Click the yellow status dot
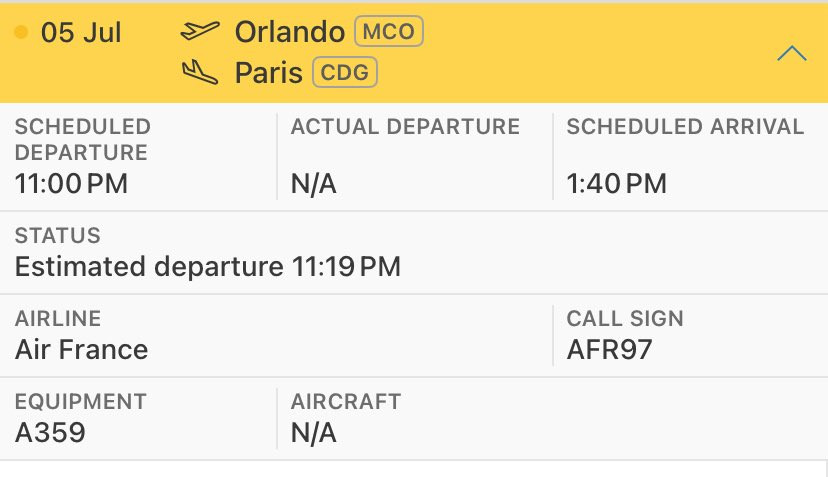Screen dimensions: 828x477 21,33
